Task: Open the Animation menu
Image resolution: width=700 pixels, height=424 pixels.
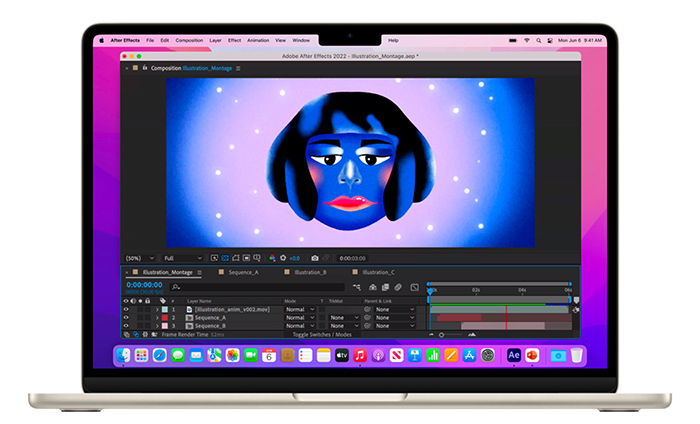Action: [258, 40]
